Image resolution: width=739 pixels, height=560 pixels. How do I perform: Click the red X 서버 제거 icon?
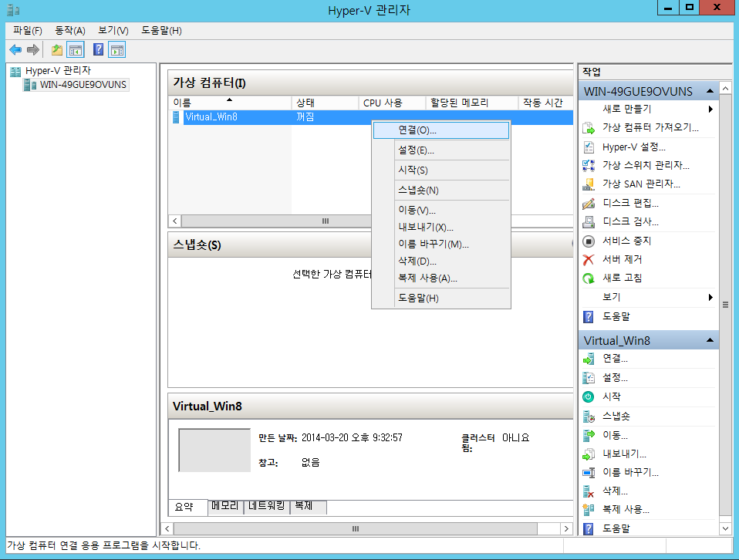point(588,260)
